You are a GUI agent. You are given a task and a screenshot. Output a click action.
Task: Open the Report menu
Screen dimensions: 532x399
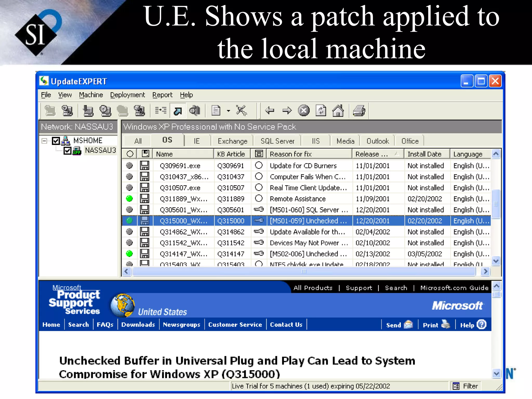[x=162, y=95]
